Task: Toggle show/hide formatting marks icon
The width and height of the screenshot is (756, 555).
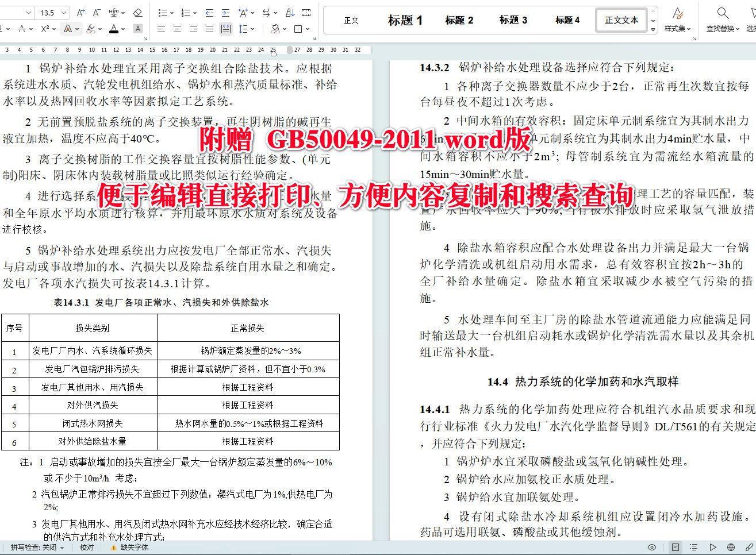Action: (x=306, y=12)
